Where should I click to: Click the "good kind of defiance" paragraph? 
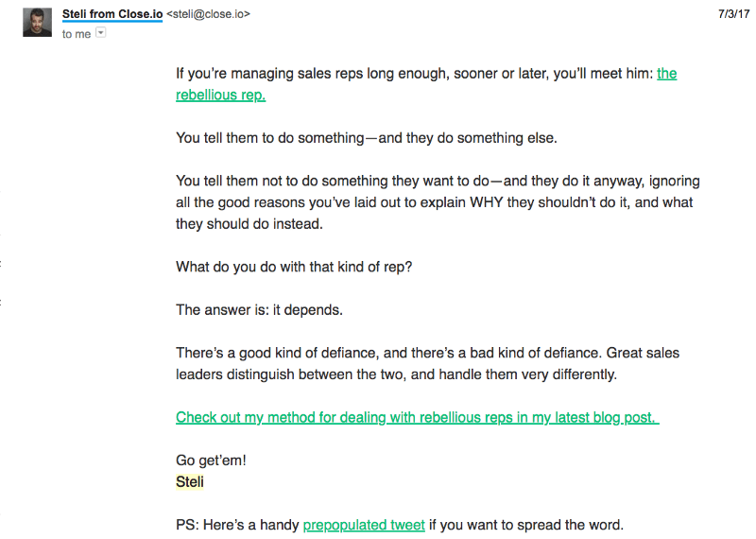[427, 363]
